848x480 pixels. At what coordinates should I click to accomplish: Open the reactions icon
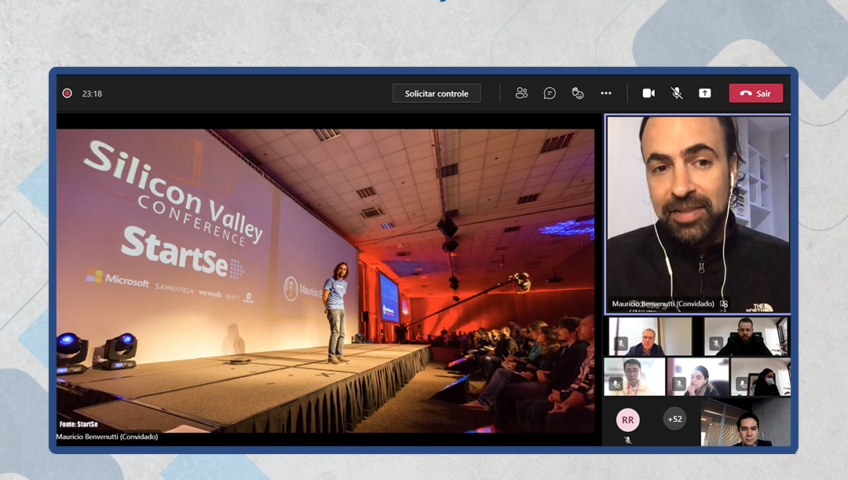click(x=578, y=93)
